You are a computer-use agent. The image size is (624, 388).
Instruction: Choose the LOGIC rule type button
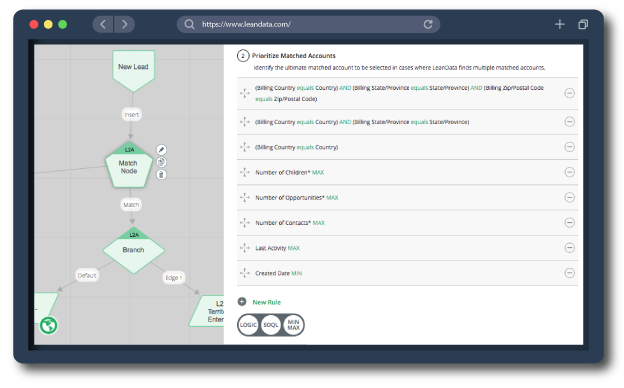click(x=248, y=325)
